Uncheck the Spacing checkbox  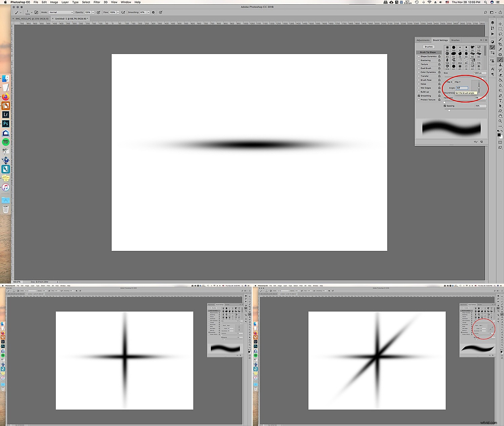[x=445, y=106]
